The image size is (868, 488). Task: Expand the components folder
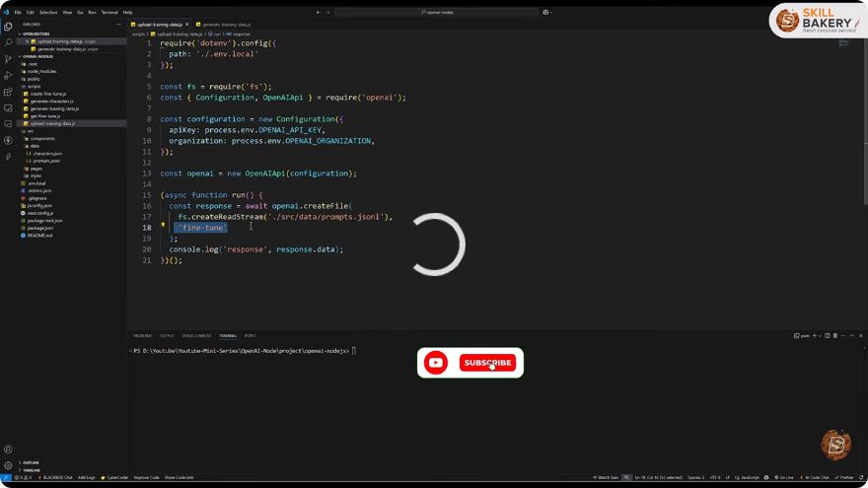point(42,138)
